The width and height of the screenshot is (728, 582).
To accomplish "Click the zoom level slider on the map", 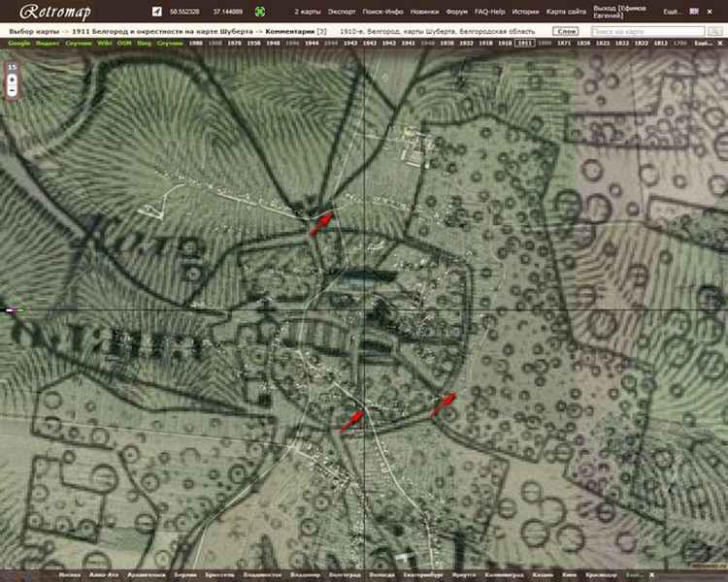I will pyautogui.click(x=12, y=84).
